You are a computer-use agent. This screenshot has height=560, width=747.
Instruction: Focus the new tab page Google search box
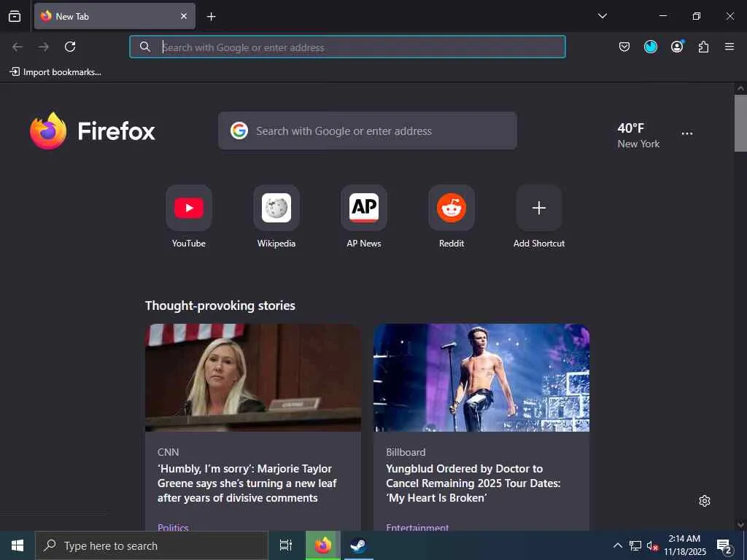click(x=368, y=131)
